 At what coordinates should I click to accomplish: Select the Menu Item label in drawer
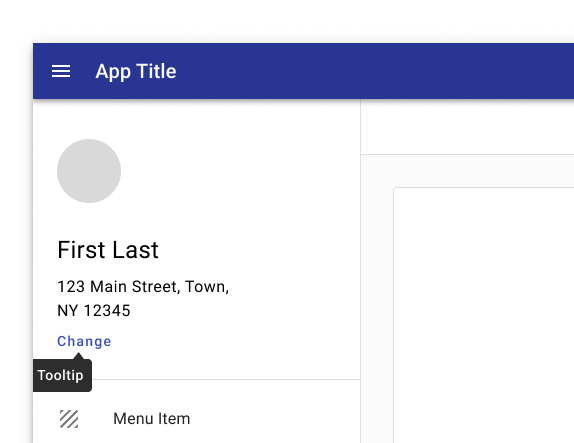152,418
